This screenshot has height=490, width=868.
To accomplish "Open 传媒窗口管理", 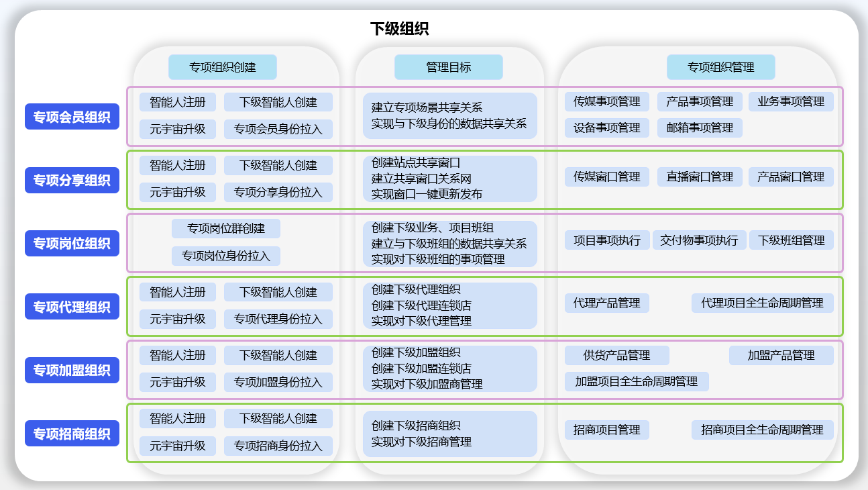I will coord(607,177).
